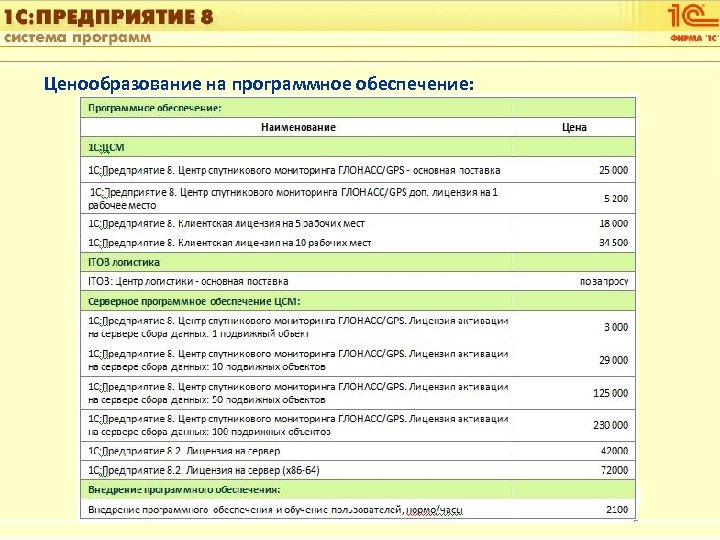
Task: Select the "система программ" subtitle
Action: coord(77,38)
